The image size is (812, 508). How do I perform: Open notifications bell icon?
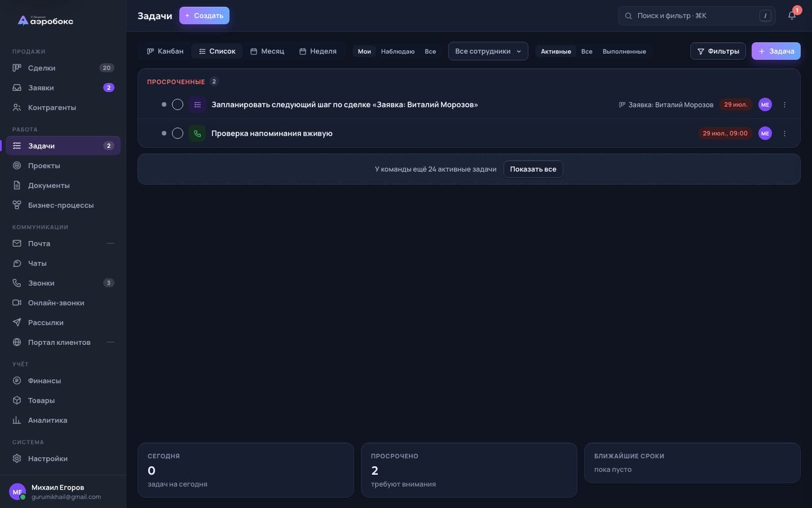click(792, 16)
